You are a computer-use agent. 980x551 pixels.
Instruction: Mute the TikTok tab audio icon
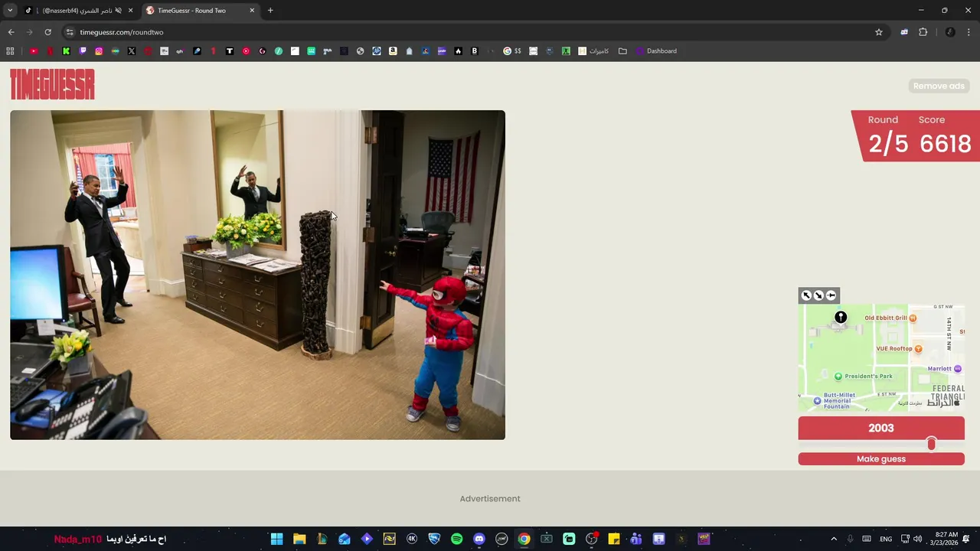(118, 11)
